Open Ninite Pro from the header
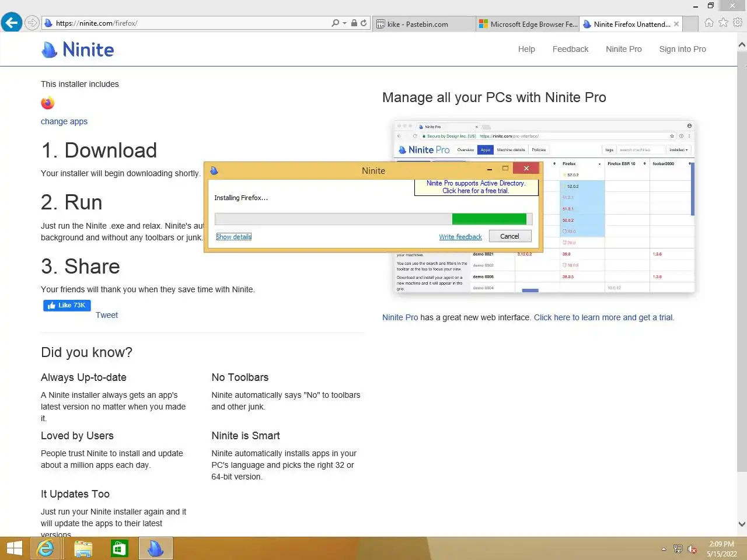 pyautogui.click(x=623, y=49)
